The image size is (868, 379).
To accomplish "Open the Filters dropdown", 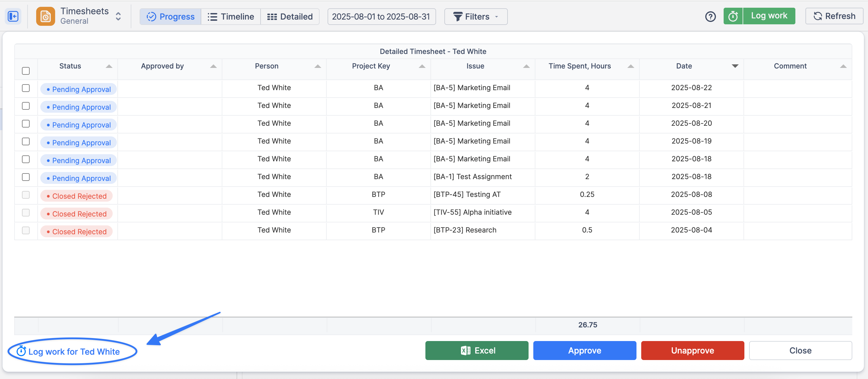I will pos(476,17).
